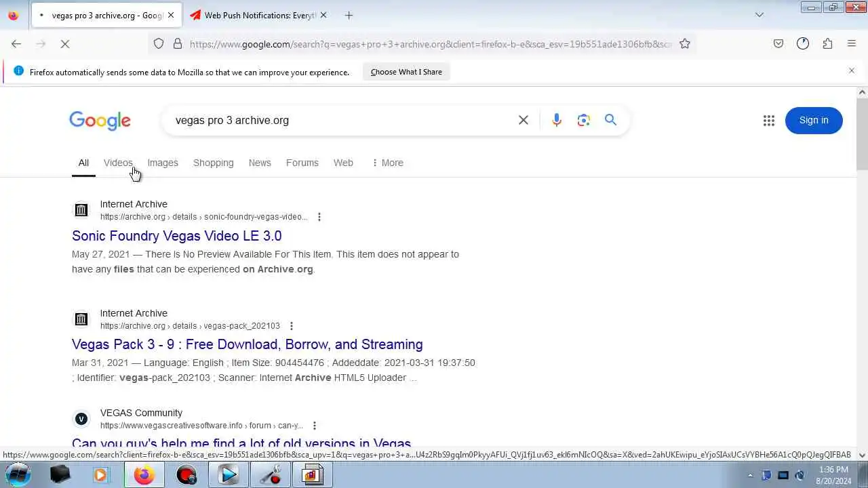Screen dimensions: 868x488
Task: Submit search with the magnifier icon
Action: point(611,120)
